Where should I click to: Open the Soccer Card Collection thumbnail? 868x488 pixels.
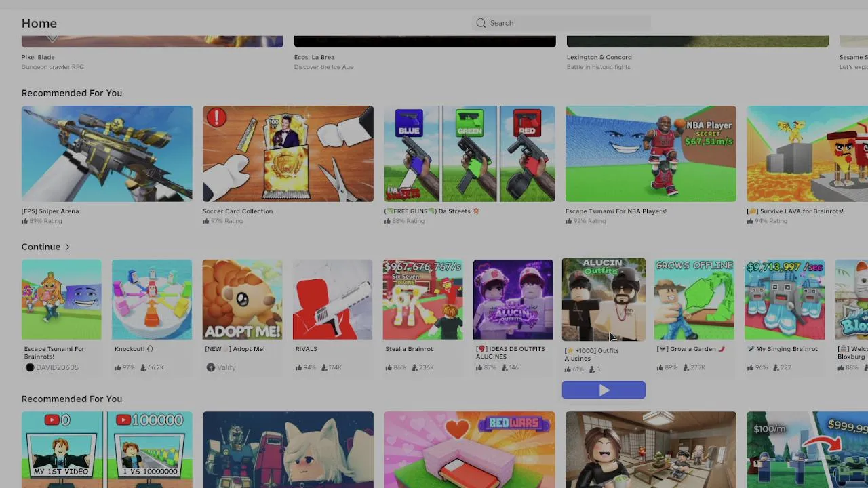288,154
